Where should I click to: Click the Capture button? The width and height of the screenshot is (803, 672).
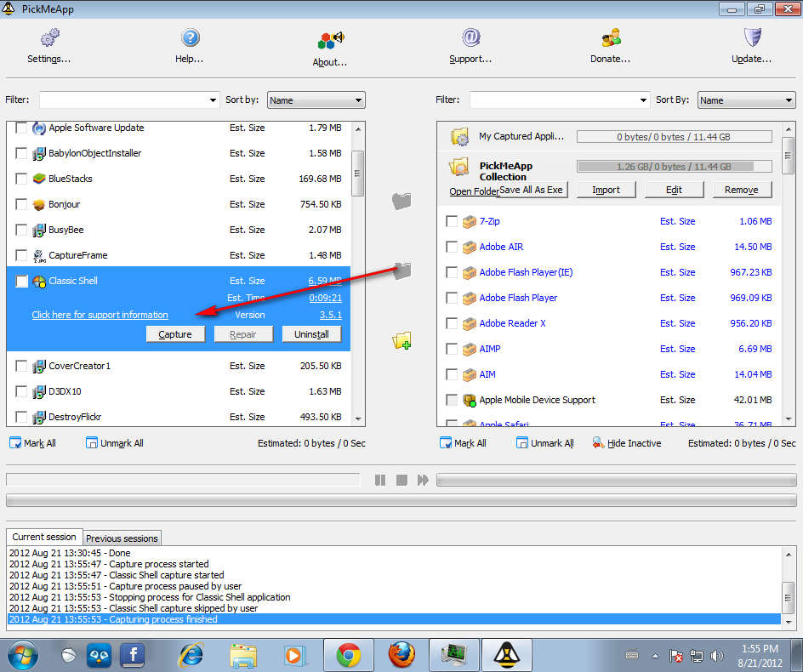(175, 334)
